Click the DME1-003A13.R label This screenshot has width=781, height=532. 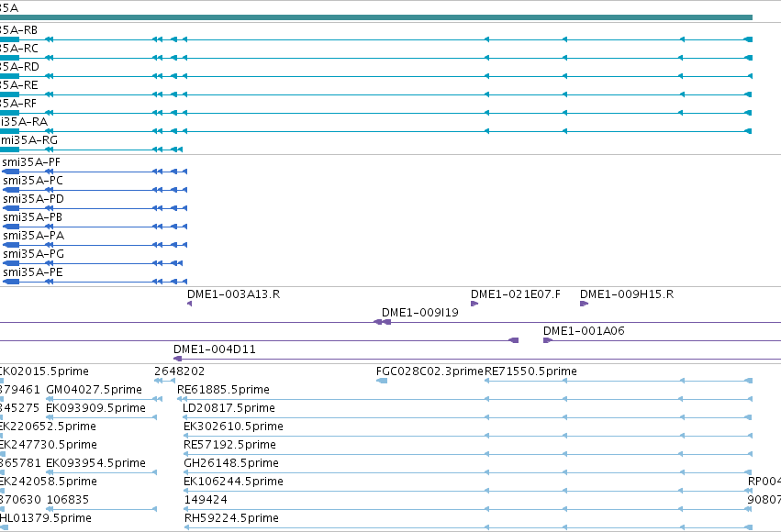pos(234,294)
